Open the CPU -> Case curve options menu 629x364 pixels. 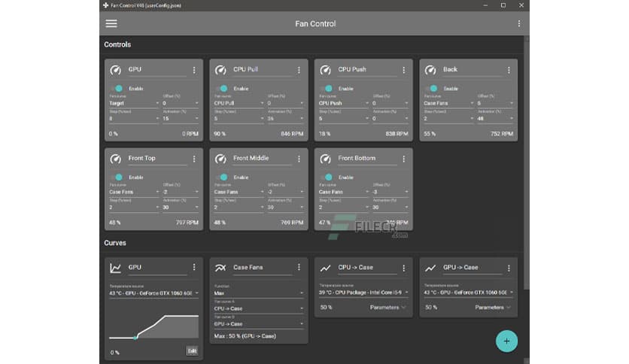[404, 268]
